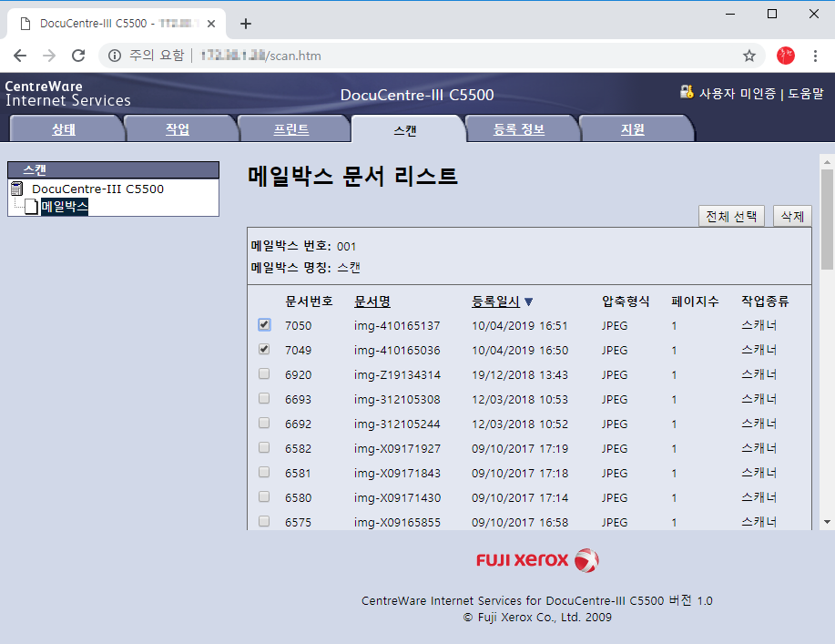Open Chrome's three-dot menu
The image size is (835, 644).
click(x=815, y=56)
